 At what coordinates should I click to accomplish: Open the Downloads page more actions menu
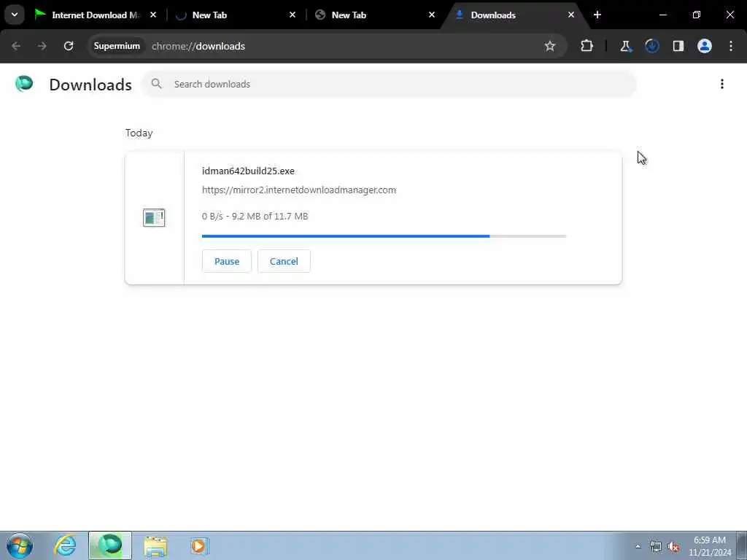click(722, 84)
